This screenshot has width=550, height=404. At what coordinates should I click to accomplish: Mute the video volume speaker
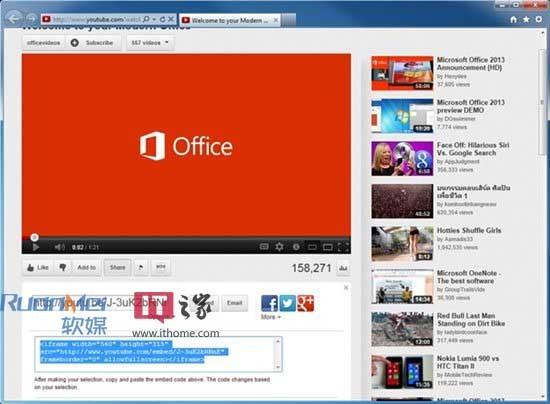(x=59, y=247)
